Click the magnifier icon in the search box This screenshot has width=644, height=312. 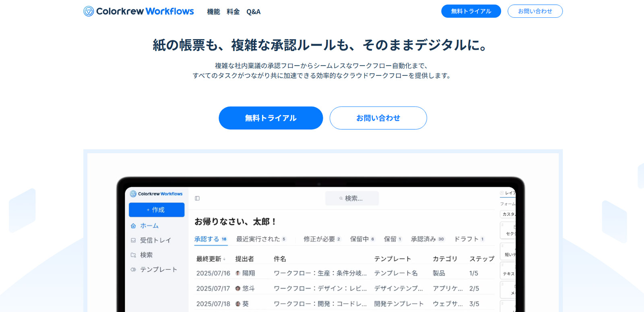[341, 198]
